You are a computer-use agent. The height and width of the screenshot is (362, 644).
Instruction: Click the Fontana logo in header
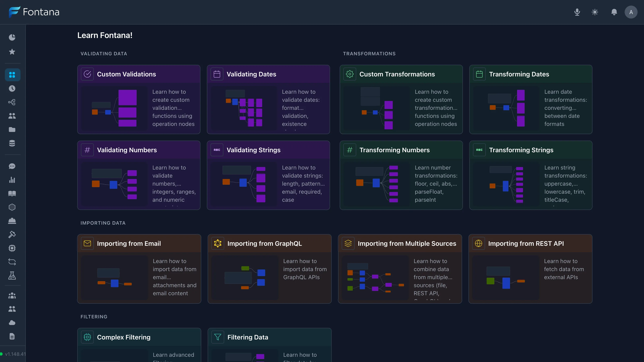click(34, 12)
